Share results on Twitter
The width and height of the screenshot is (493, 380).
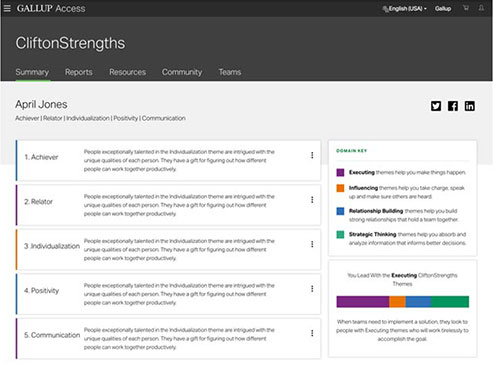click(x=436, y=106)
